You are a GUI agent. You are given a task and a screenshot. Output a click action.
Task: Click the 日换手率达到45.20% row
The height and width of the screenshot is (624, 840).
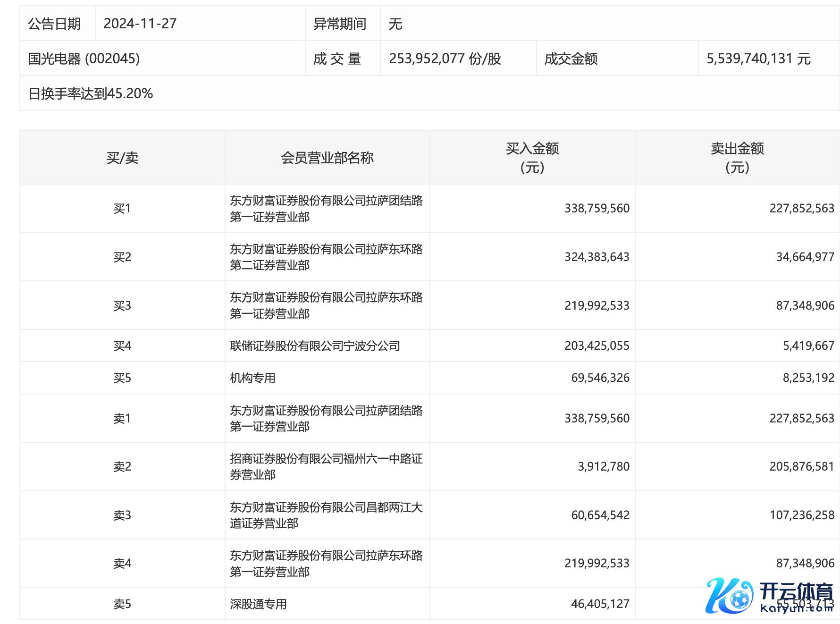[91, 93]
